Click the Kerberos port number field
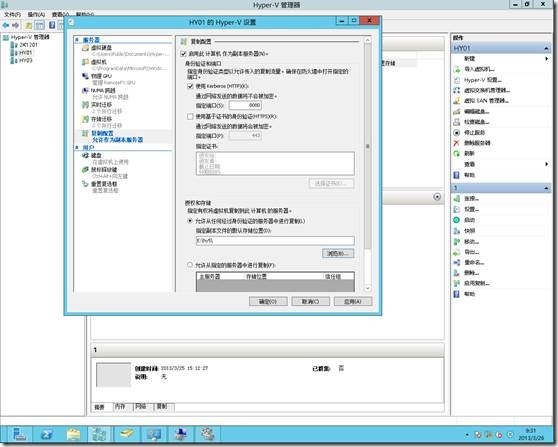 pyautogui.click(x=245, y=105)
